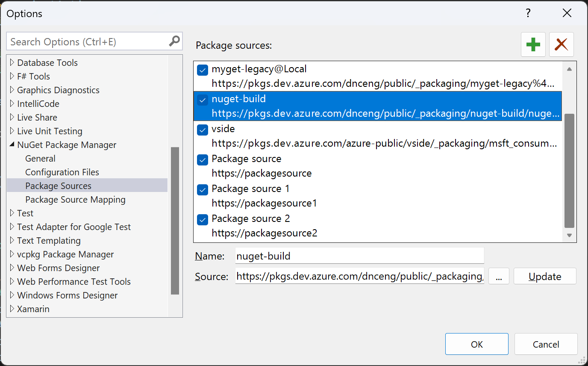Screen dimensions: 588x366
Task: Open dialog help via the question mark icon
Action: [528, 13]
